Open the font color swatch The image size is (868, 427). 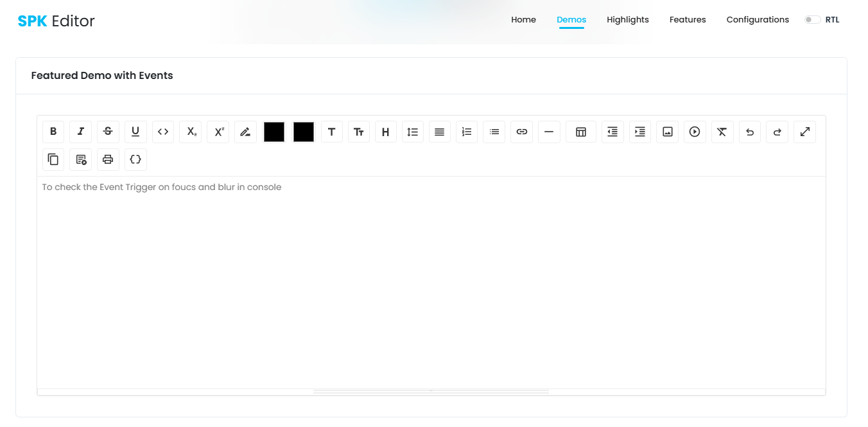[x=273, y=132]
